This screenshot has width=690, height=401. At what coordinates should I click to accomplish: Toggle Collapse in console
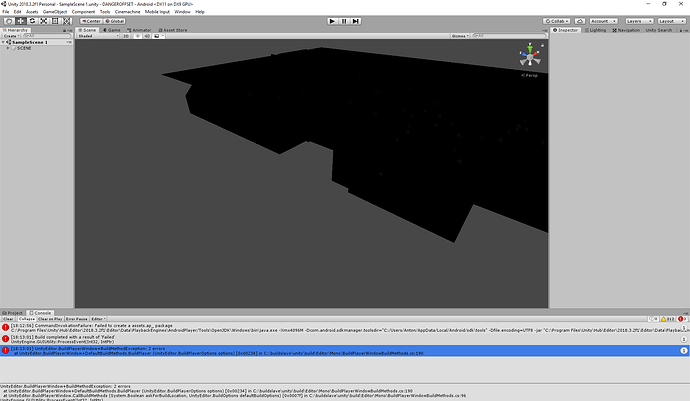pyautogui.click(x=26, y=319)
